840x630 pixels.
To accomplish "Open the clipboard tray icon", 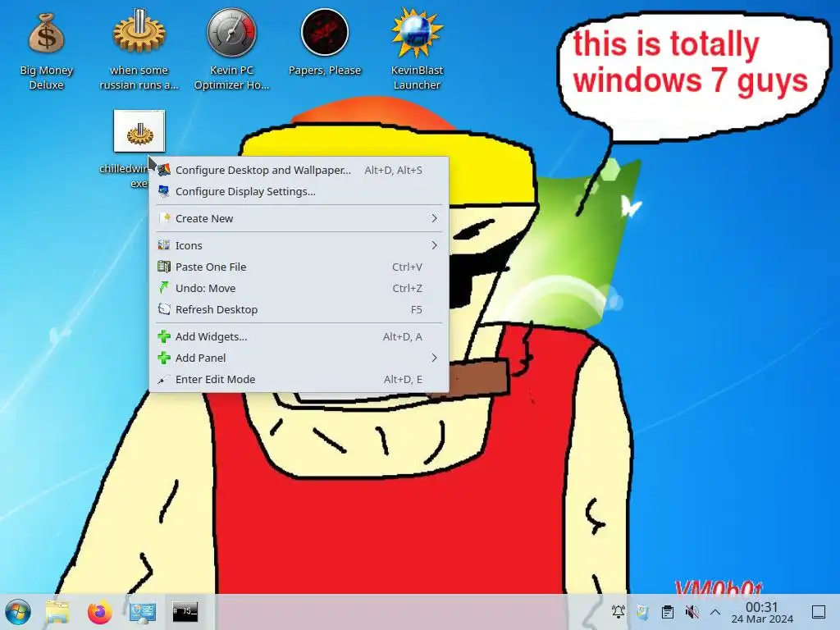I will point(668,611).
